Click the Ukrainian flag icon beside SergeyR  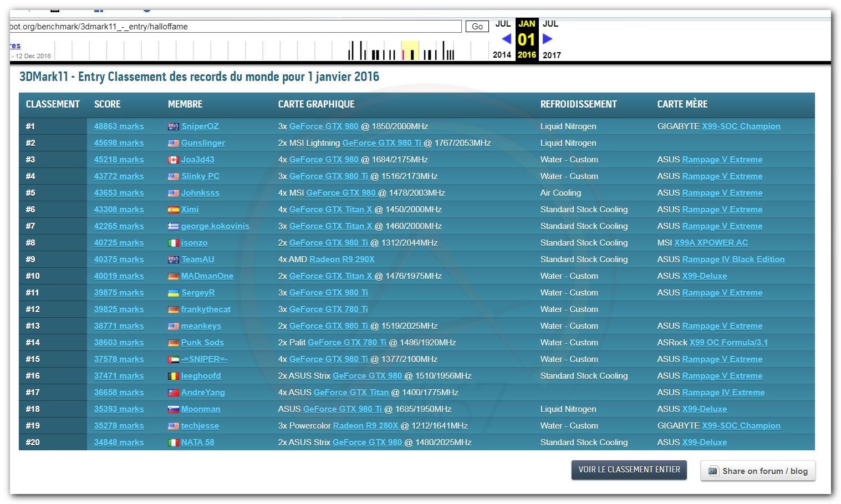(x=174, y=293)
